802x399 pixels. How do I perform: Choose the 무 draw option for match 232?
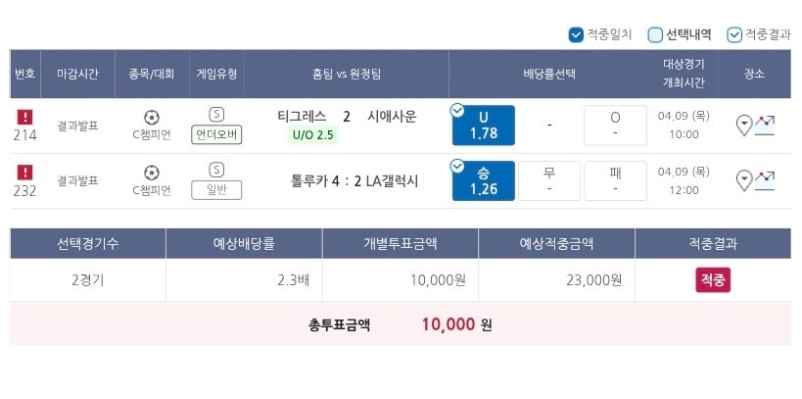[x=549, y=181]
